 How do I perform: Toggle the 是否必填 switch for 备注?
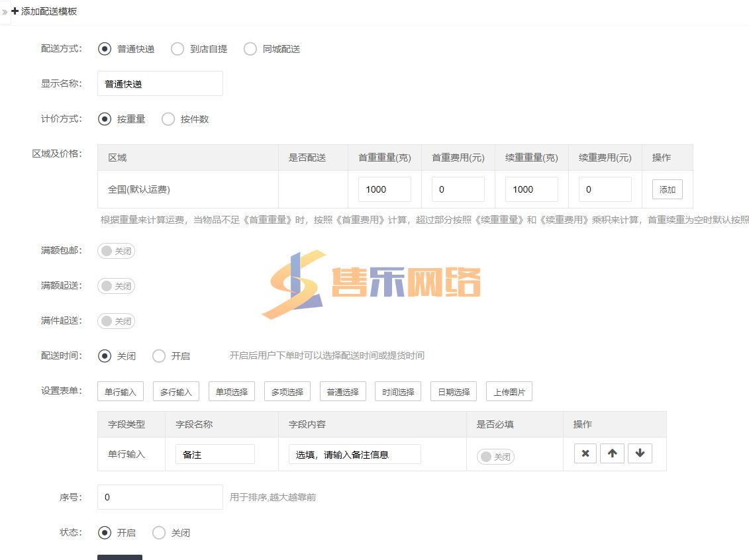(x=495, y=457)
